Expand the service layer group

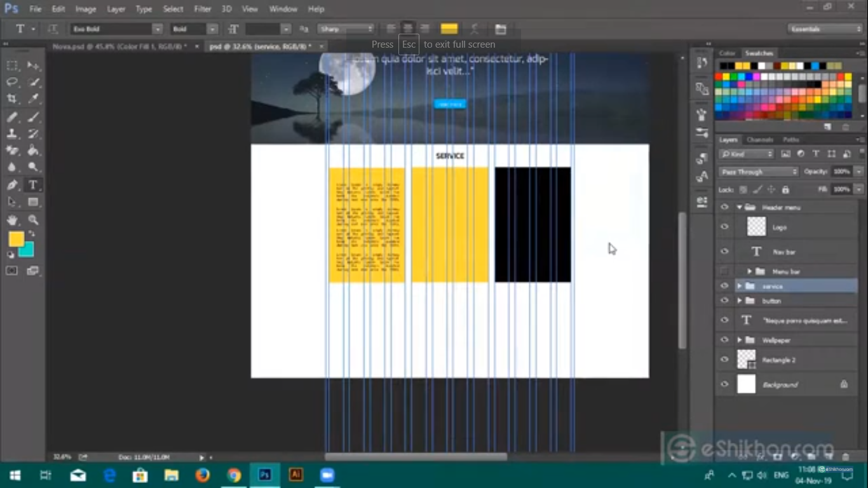(x=739, y=286)
